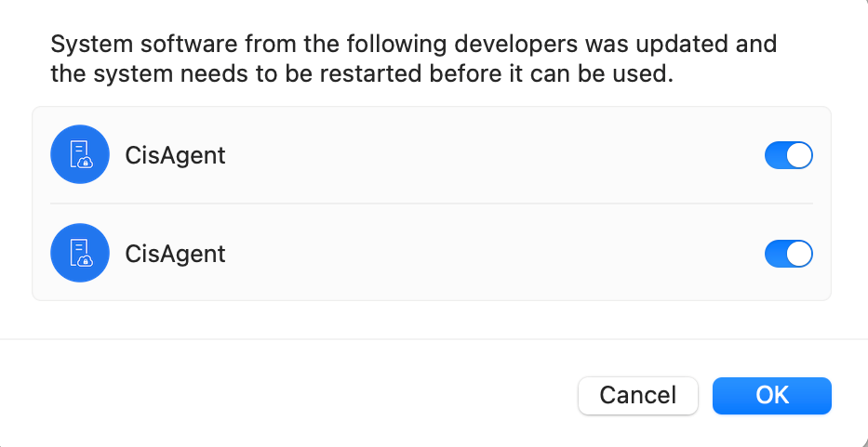The height and width of the screenshot is (447, 868).
Task: Confirm the dialog with OK
Action: tap(771, 395)
